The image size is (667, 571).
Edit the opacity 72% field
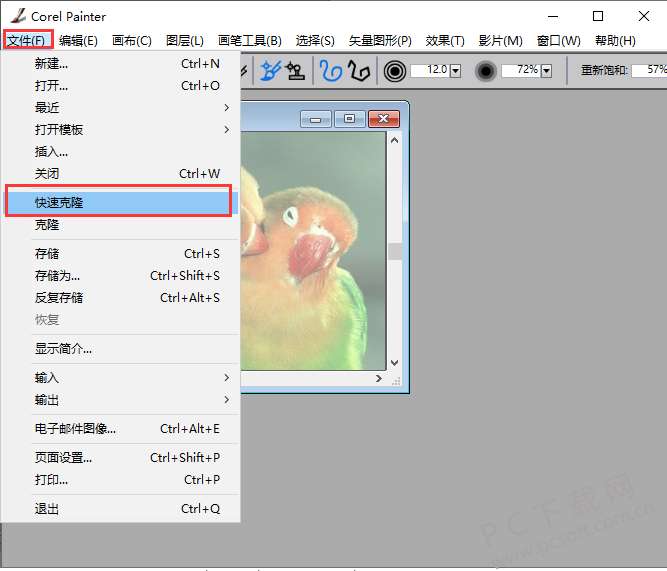click(x=521, y=70)
